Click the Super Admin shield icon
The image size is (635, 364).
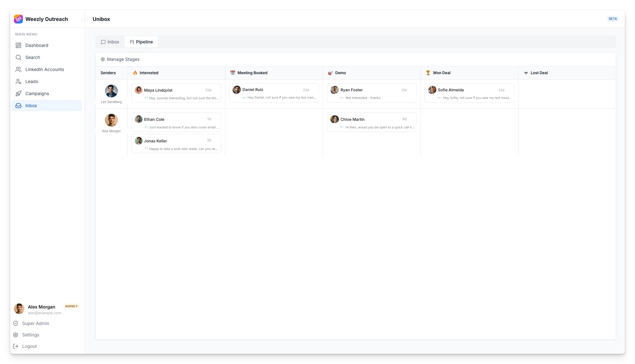[x=16, y=323]
